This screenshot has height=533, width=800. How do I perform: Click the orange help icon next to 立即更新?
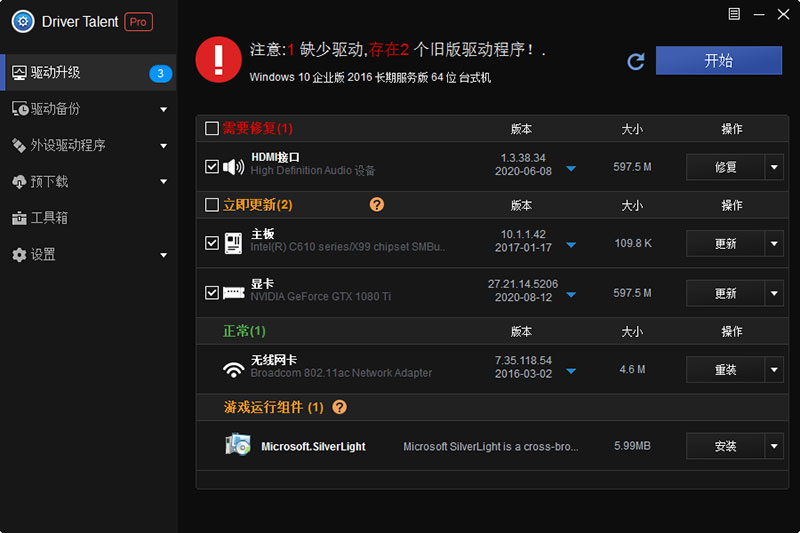pos(377,205)
